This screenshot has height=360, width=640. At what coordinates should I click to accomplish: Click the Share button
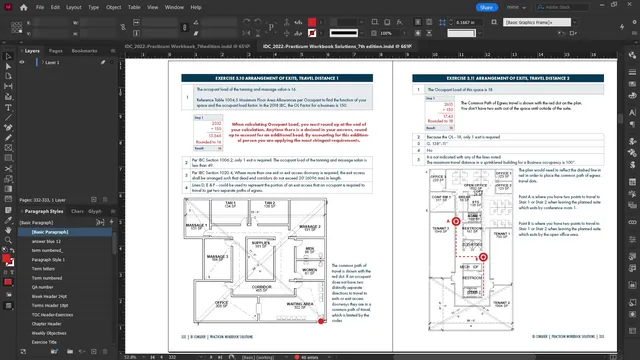point(486,7)
